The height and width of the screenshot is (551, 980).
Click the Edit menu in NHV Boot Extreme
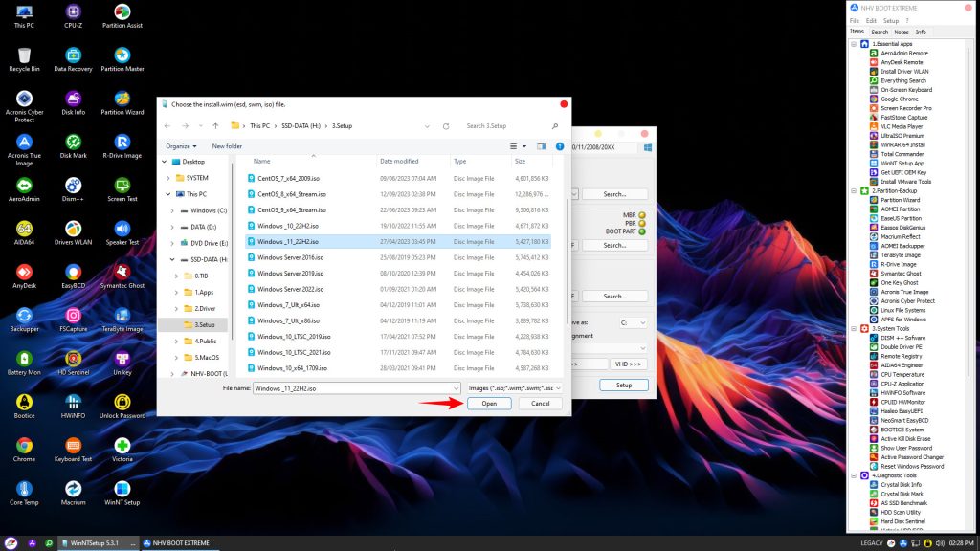871,21
